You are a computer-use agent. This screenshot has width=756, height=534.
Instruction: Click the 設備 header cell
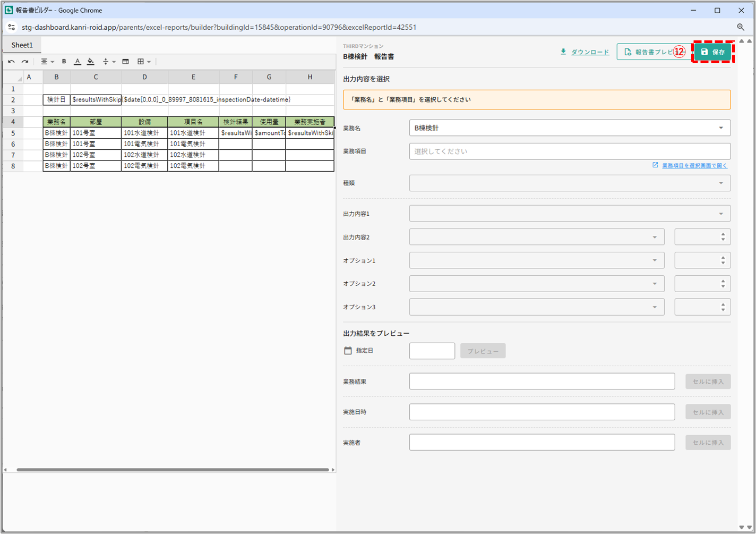point(144,122)
